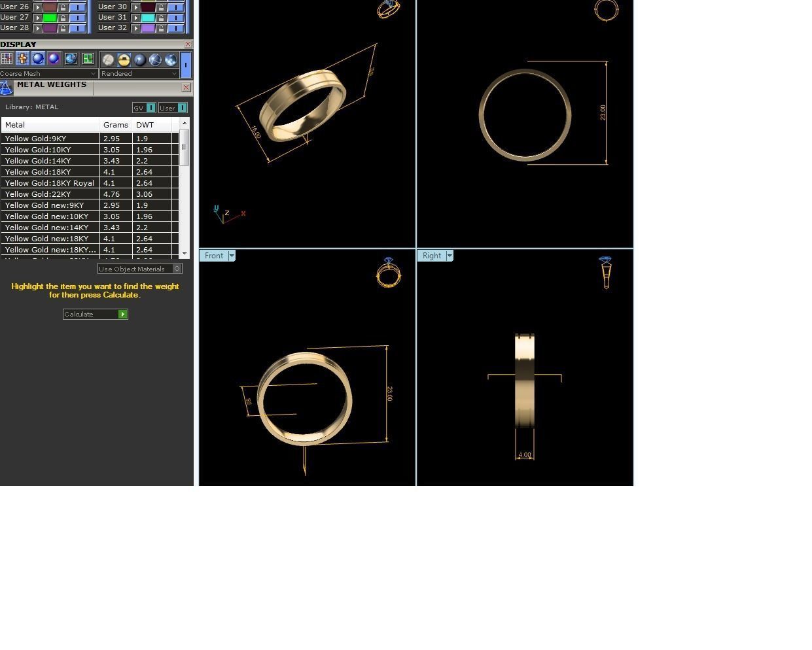Click the Metal Weights scale icon
The width and height of the screenshot is (812, 650).
tap(6, 88)
